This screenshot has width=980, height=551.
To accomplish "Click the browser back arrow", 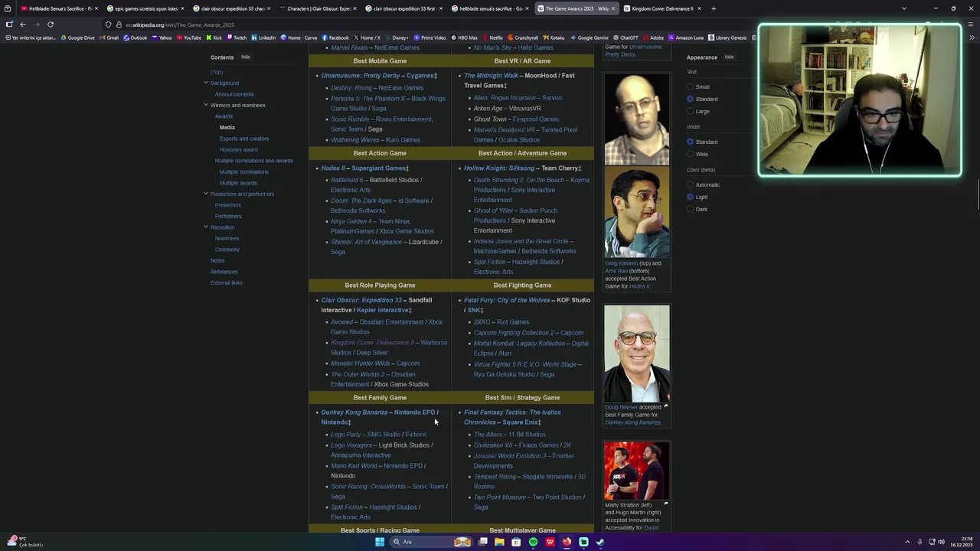I will [23, 24].
